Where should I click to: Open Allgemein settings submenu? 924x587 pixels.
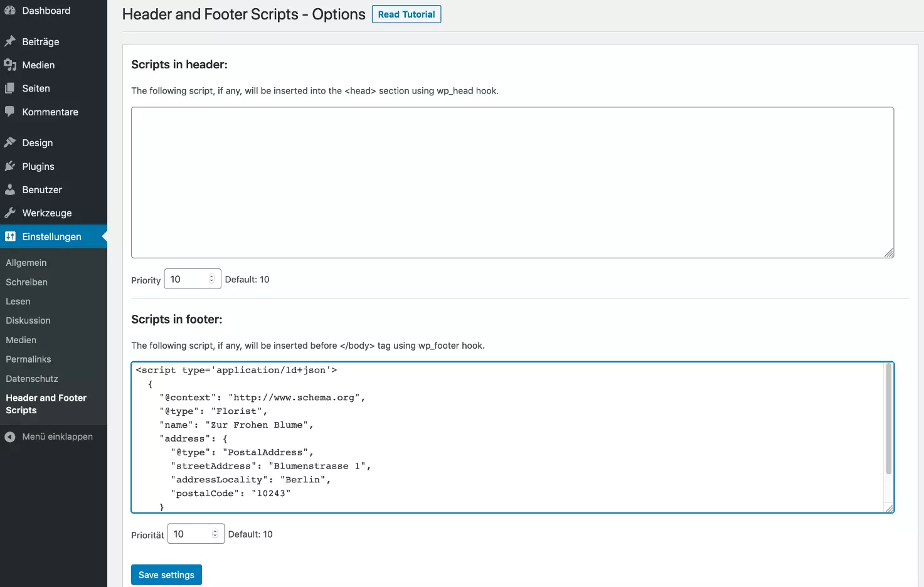[x=26, y=263]
